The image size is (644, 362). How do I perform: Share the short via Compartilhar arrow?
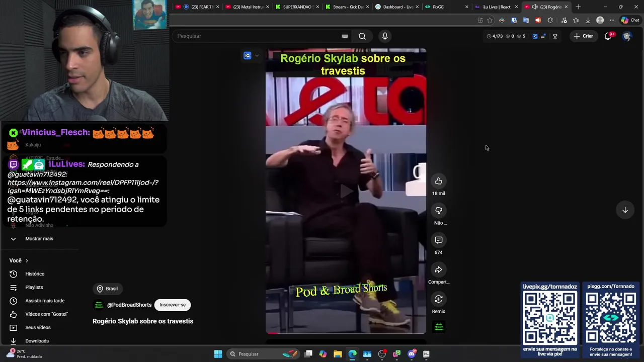coord(438,270)
